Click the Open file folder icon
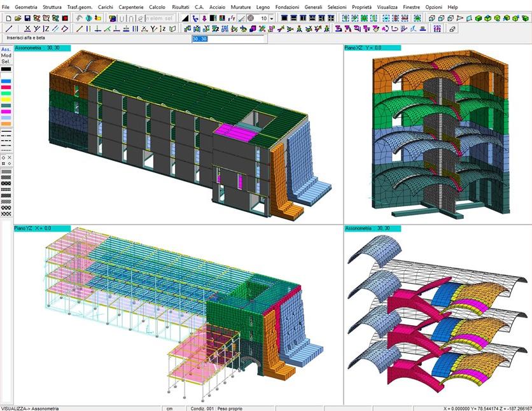Viewport: 532px width, 411px height. [17, 18]
